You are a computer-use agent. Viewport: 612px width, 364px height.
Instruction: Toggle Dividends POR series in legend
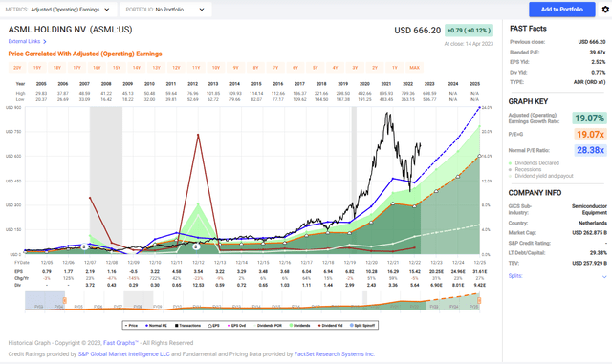268,326
